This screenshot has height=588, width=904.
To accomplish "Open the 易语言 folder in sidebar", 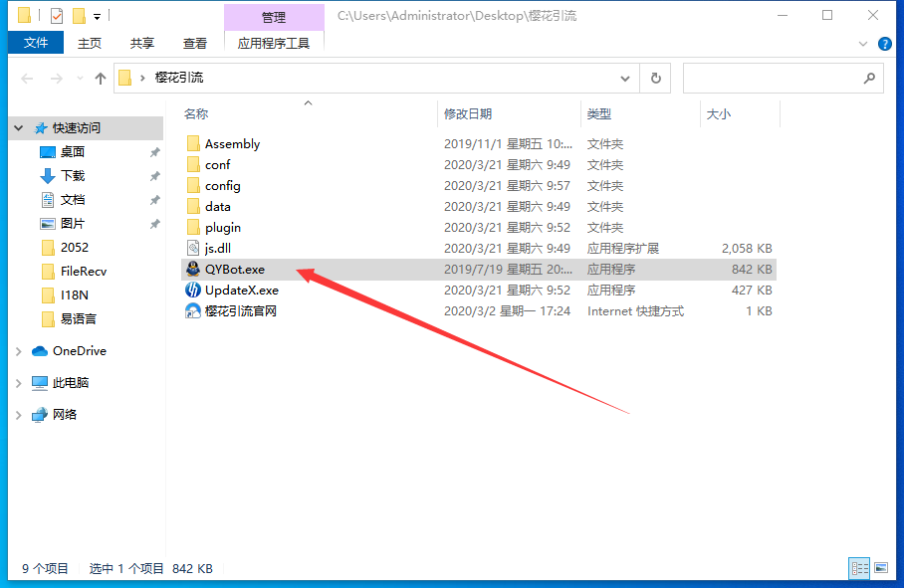I will (x=78, y=319).
